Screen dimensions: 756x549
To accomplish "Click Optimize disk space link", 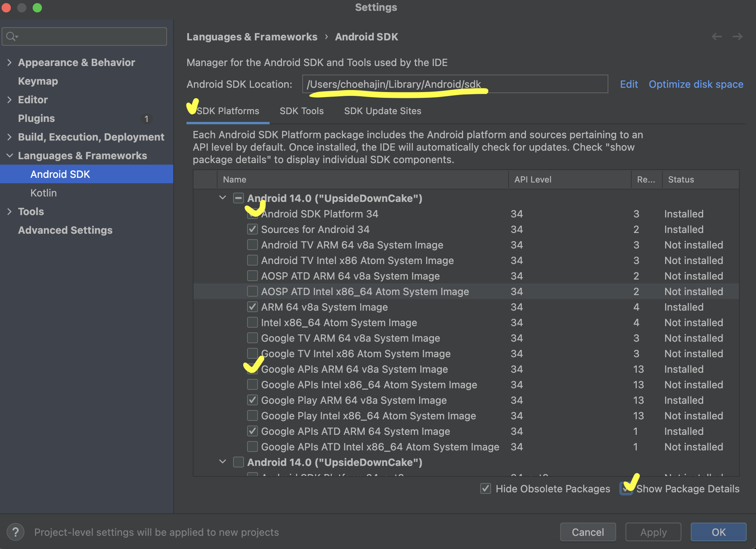I will (x=696, y=84).
